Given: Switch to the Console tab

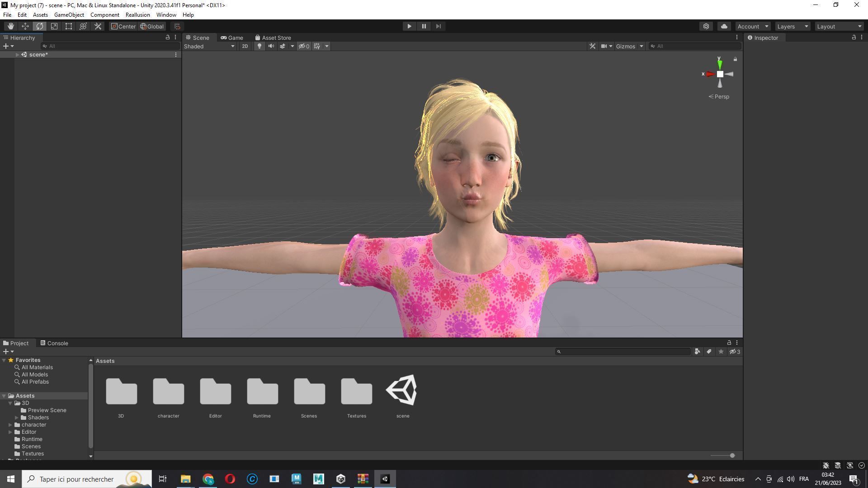Looking at the screenshot, I should pos(54,343).
